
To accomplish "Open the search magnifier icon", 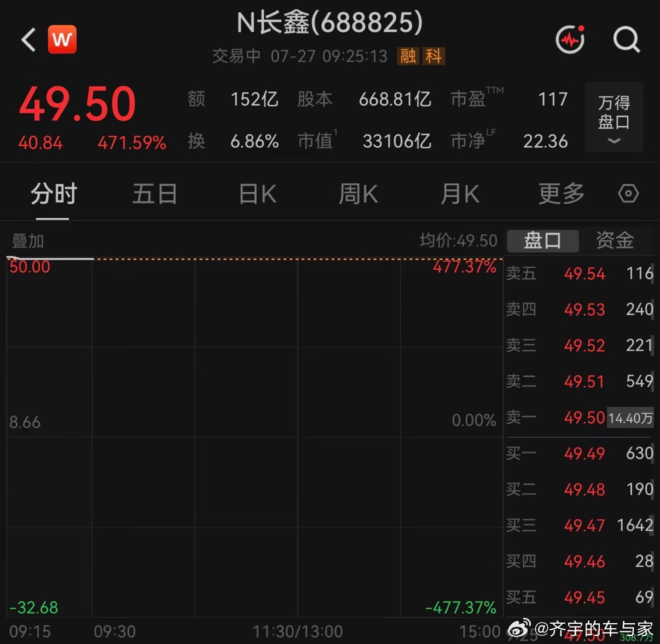I will click(x=626, y=39).
